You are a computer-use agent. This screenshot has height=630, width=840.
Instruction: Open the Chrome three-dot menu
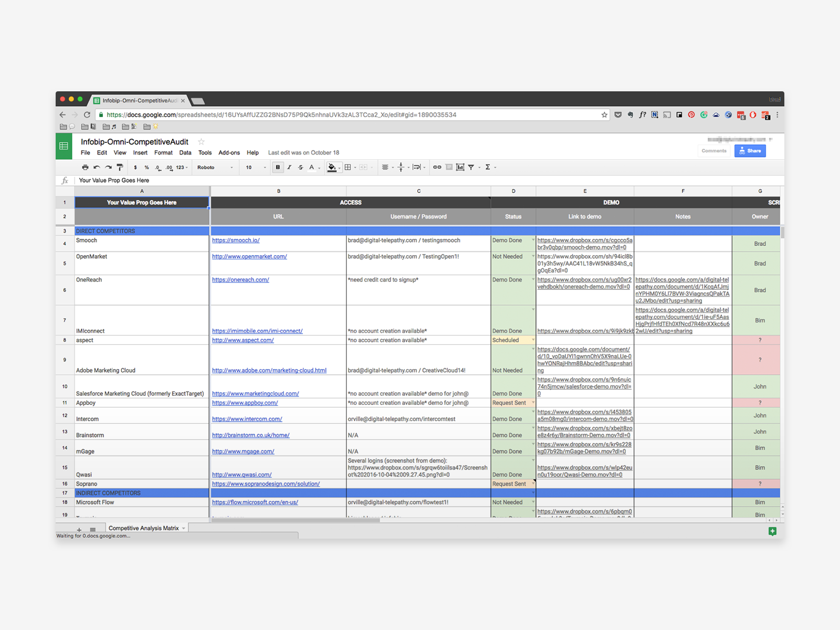coord(777,114)
